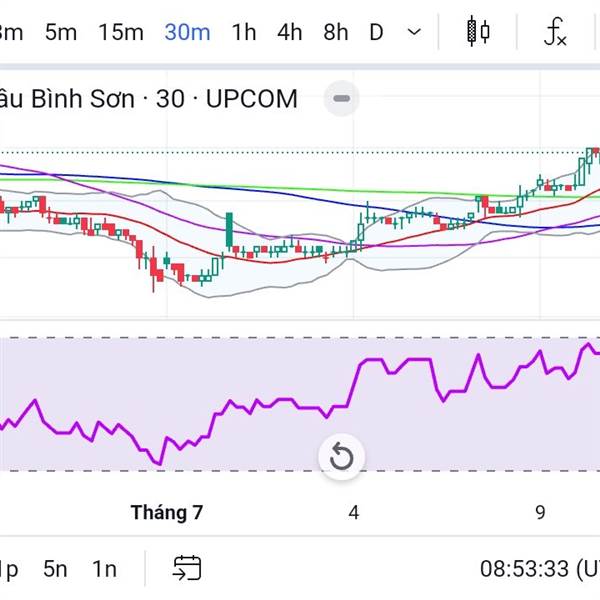Screen dimensions: 600x600
Task: Choose the 4h timeframe
Action: tap(290, 32)
